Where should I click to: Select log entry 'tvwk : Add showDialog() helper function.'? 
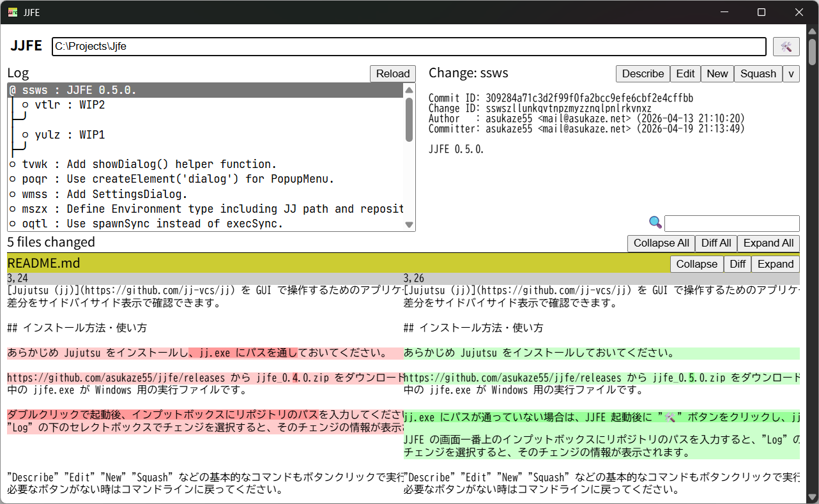coord(206,164)
